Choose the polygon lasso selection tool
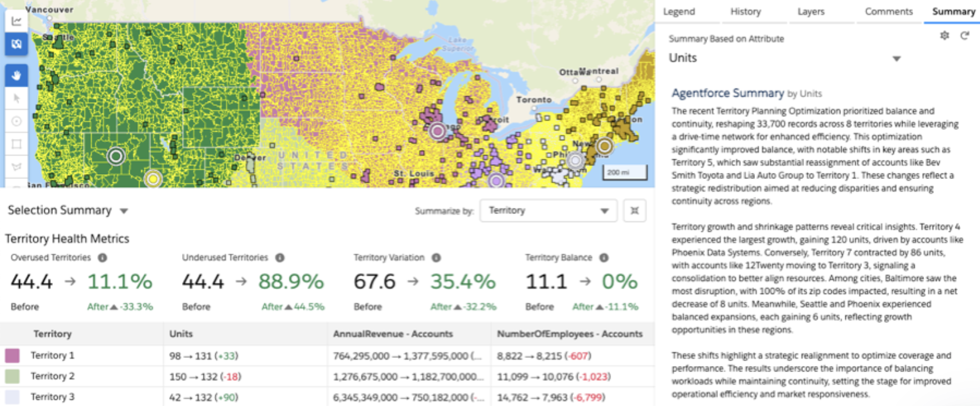This screenshot has height=406, width=980. pos(17,167)
